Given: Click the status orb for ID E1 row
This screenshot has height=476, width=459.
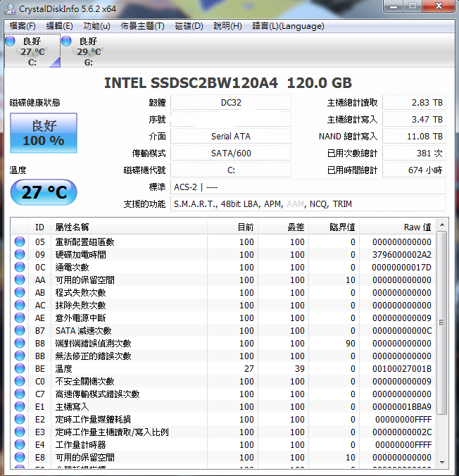Looking at the screenshot, I should (x=20, y=406).
